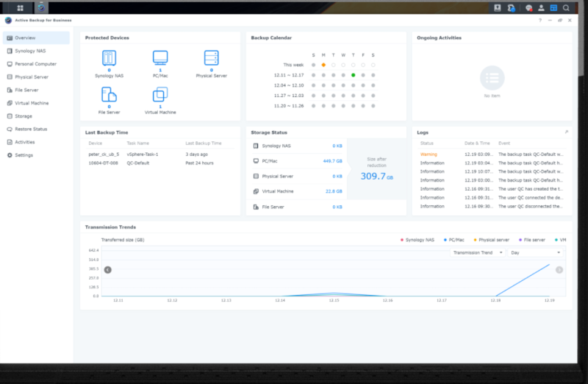Go to next transmission trend period
The image size is (588, 384).
(x=559, y=270)
